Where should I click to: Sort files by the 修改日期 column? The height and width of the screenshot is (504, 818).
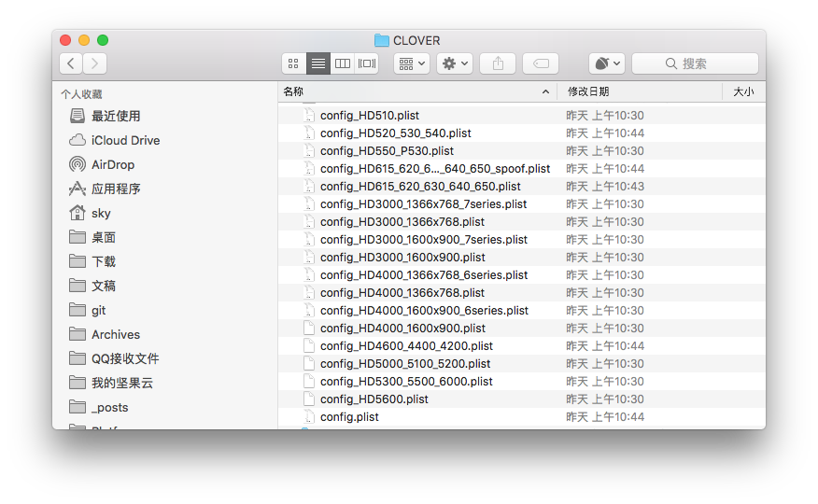tap(640, 91)
